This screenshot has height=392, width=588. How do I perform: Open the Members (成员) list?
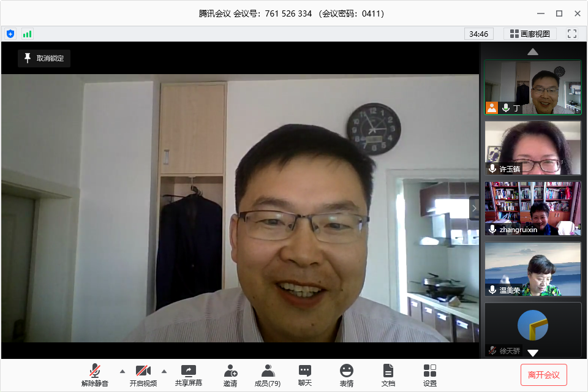point(268,375)
